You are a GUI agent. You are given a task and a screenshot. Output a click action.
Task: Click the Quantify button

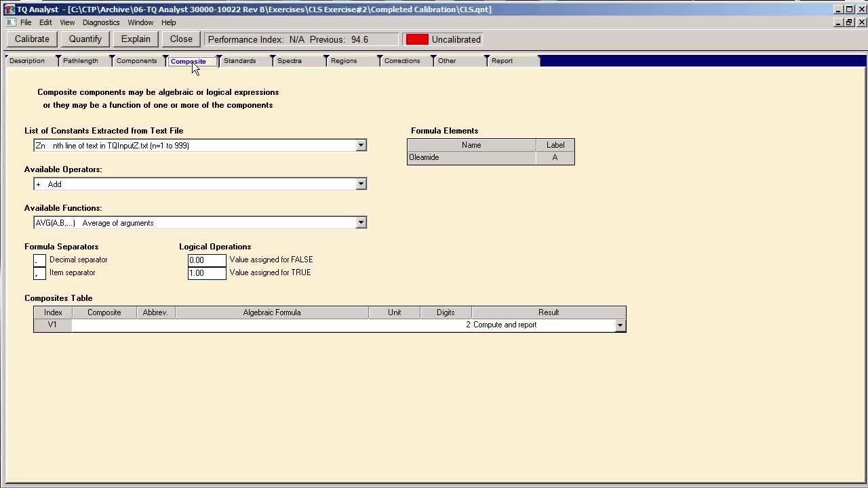85,39
